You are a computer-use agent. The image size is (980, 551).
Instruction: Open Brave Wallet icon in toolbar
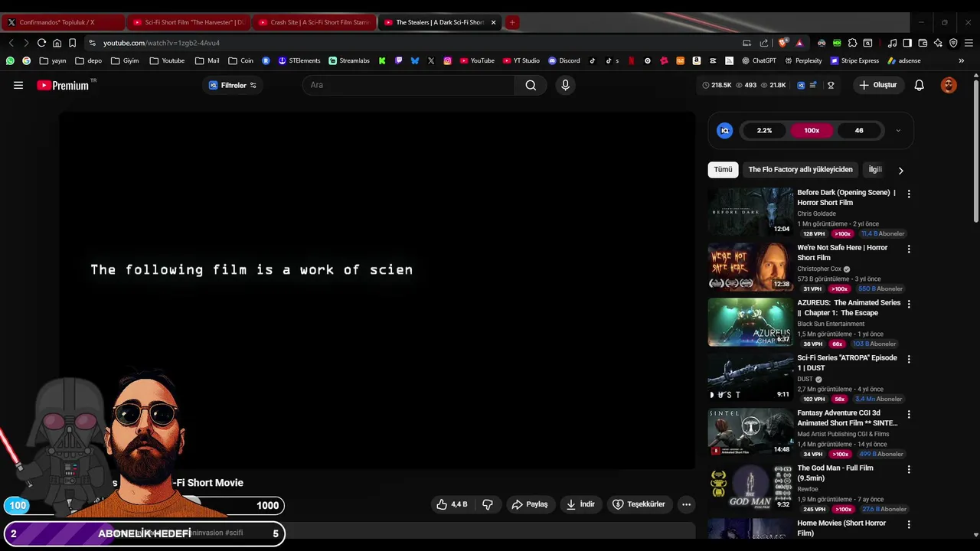click(x=923, y=43)
